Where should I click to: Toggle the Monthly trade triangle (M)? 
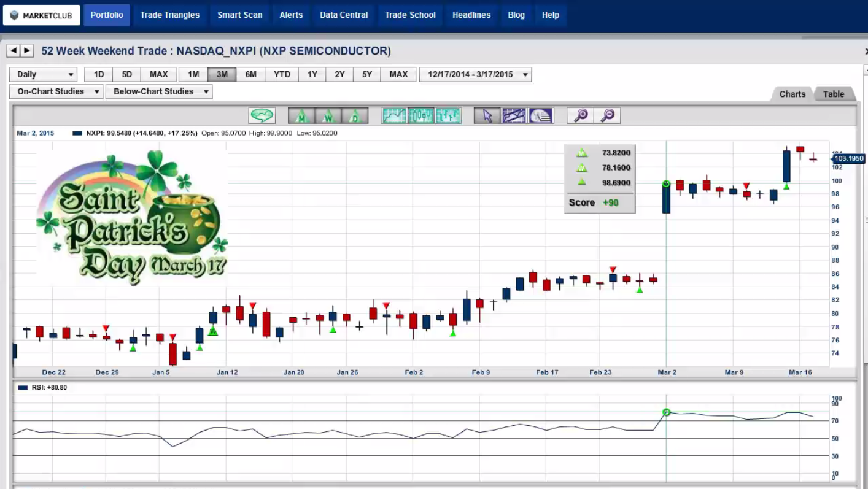[301, 115]
